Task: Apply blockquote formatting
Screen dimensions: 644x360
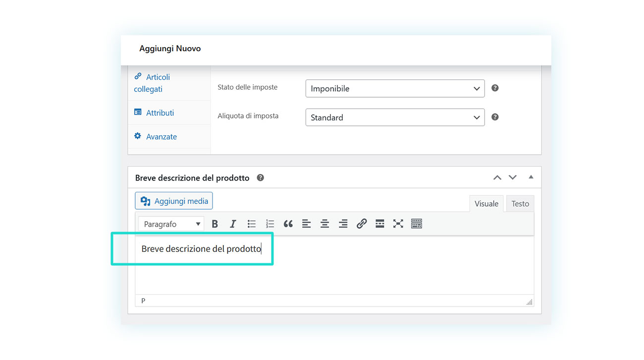Action: pos(288,224)
